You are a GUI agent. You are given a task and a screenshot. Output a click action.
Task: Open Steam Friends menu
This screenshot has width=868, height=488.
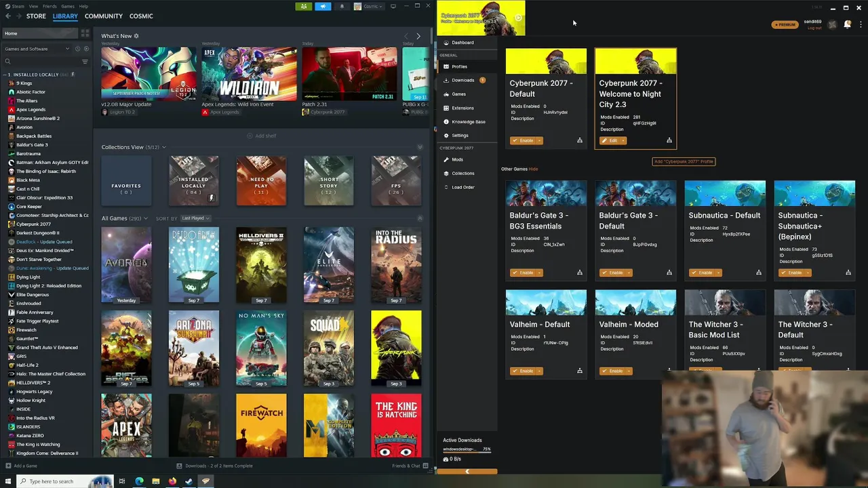coord(50,6)
